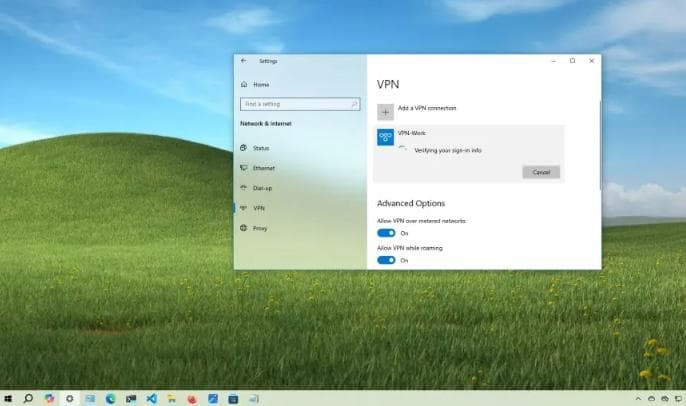Click the Network & Internet heading

(266, 124)
